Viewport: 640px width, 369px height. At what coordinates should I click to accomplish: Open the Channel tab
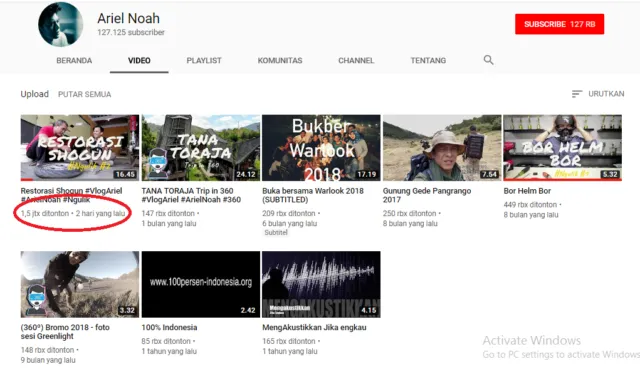point(356,60)
